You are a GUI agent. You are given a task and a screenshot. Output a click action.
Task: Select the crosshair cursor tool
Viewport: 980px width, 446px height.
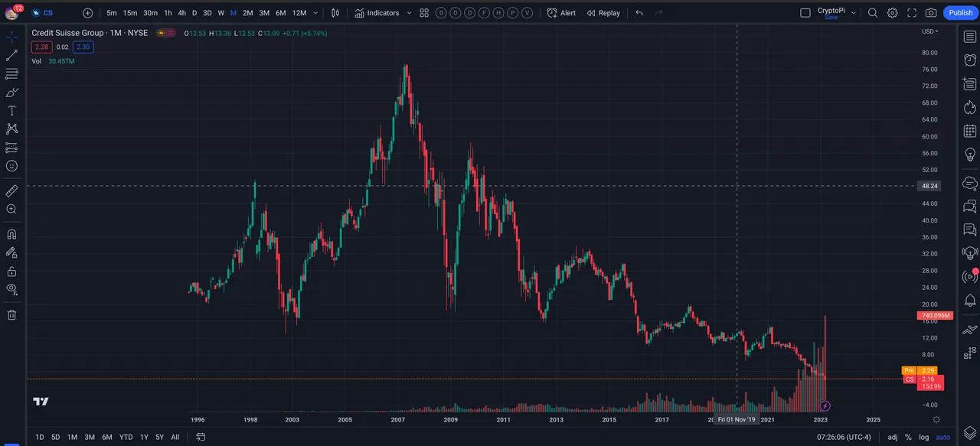tap(11, 37)
